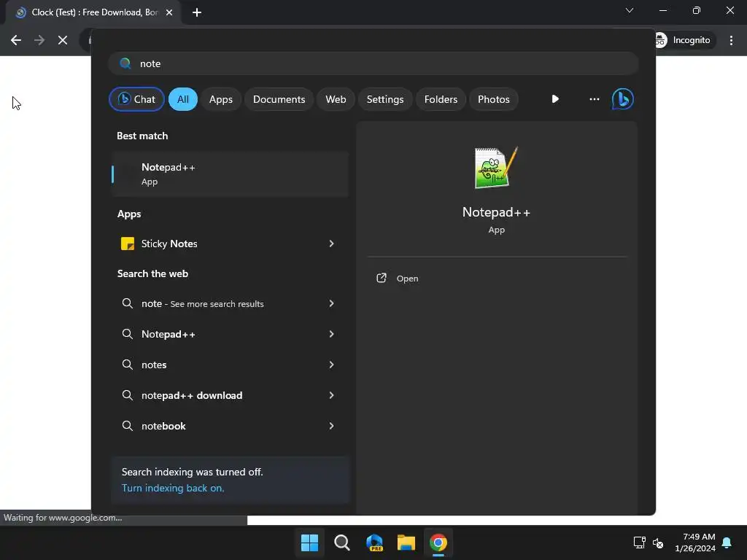This screenshot has height=560, width=747.
Task: Click the Incognito profile indicator
Action: coord(686,40)
